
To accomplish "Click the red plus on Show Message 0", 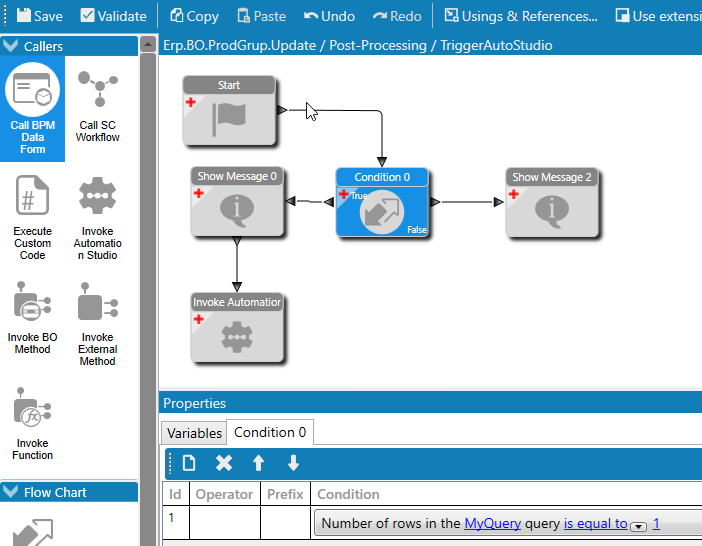I will [199, 193].
